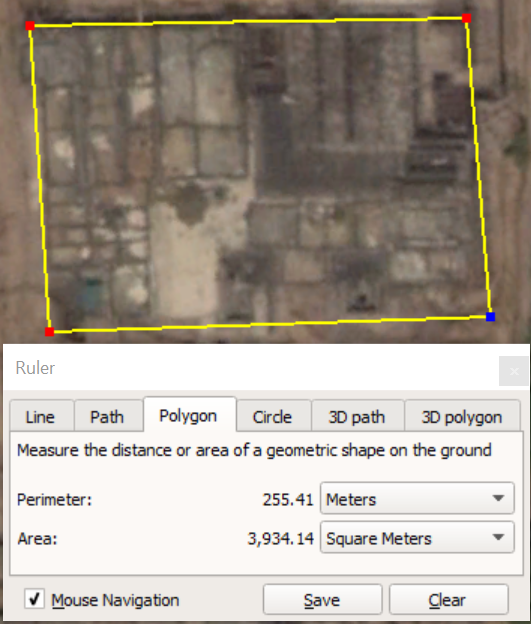The image size is (531, 624).
Task: Open the Circle tab
Action: [x=273, y=416]
